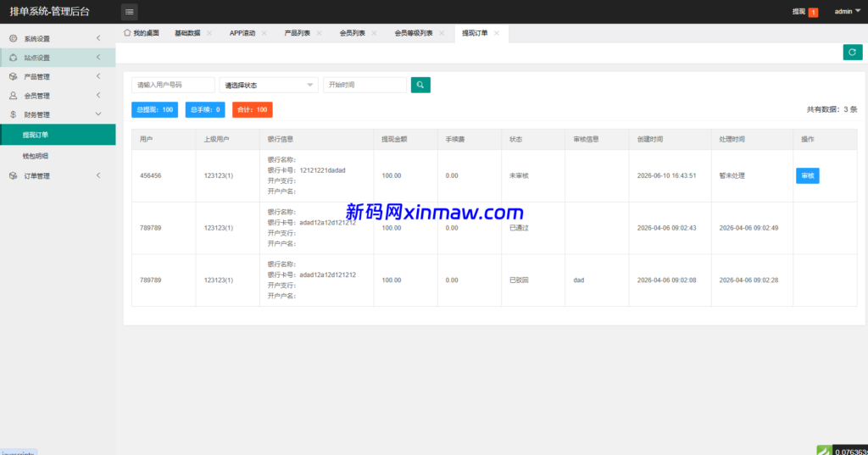Focus the 开始时间 date input field
Screen dimensions: 868x455
pyautogui.click(x=364, y=85)
